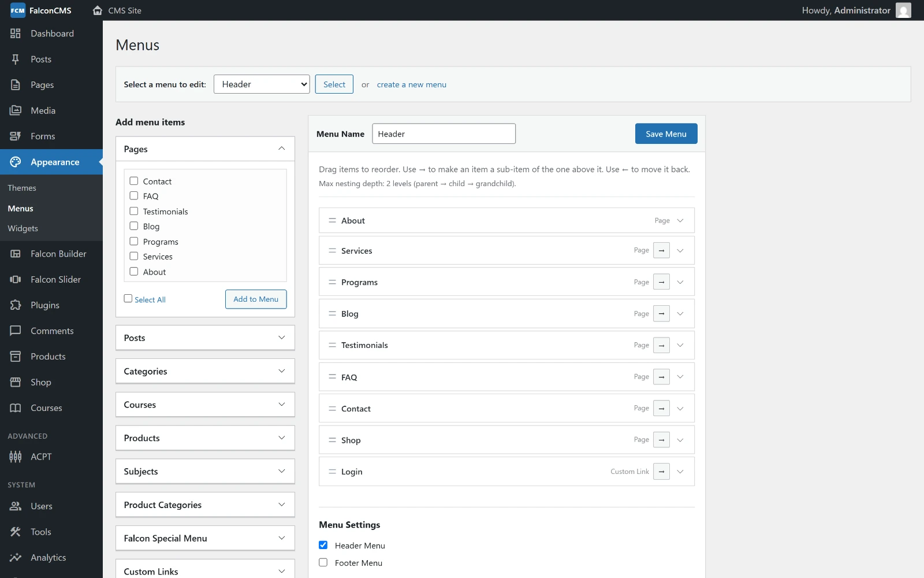Click the Analytics chart icon

16,558
